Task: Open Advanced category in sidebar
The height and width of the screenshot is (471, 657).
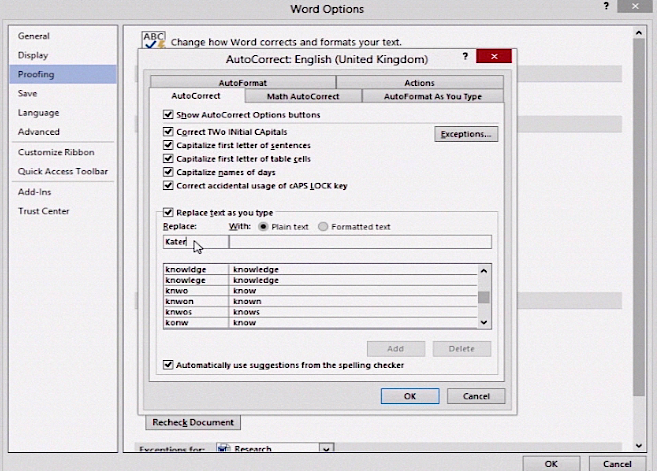Action: [63, 132]
